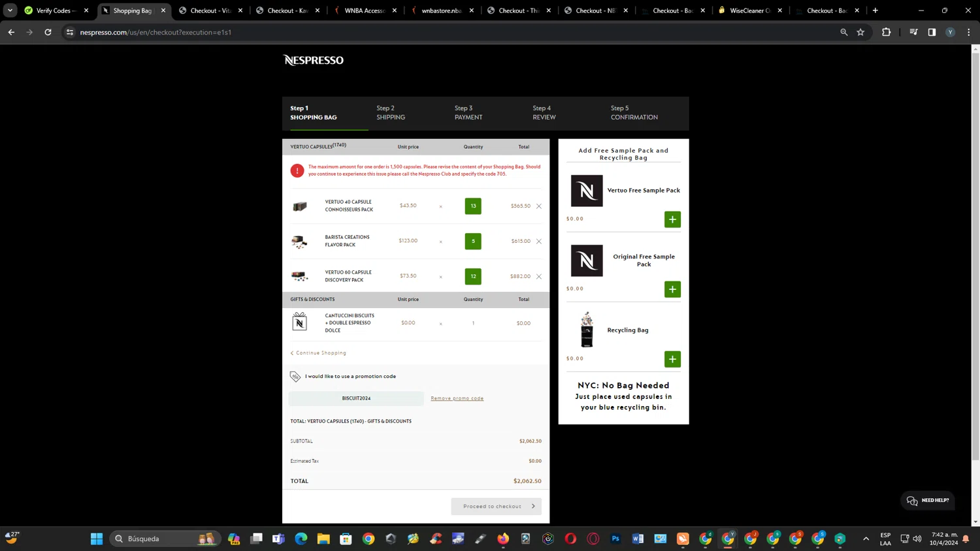The height and width of the screenshot is (551, 980).
Task: Open Word from taskbar
Action: coord(638,539)
